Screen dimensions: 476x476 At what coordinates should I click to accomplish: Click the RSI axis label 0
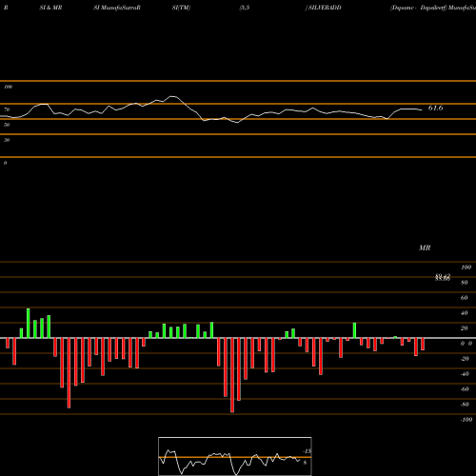click(5, 163)
